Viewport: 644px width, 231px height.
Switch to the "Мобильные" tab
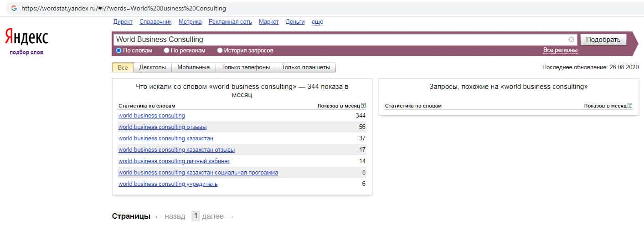[x=193, y=67]
